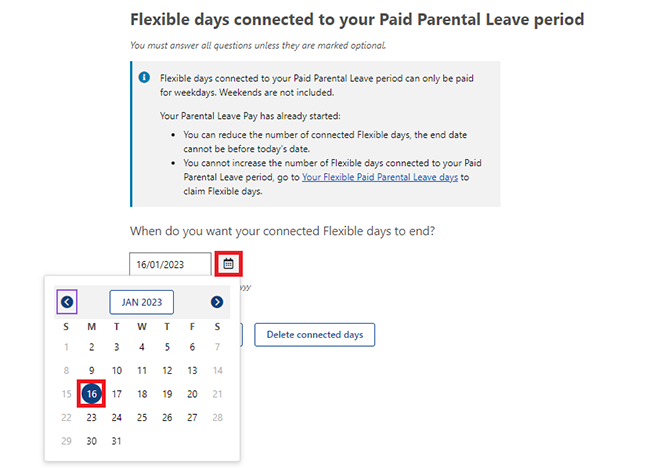
Task: Pick January 17 in the calendar
Action: [x=117, y=394]
